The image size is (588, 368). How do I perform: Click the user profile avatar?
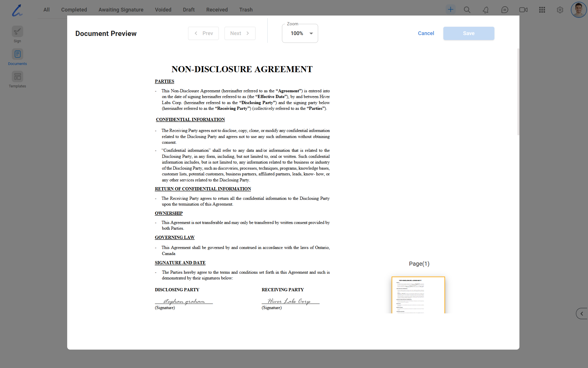(578, 10)
